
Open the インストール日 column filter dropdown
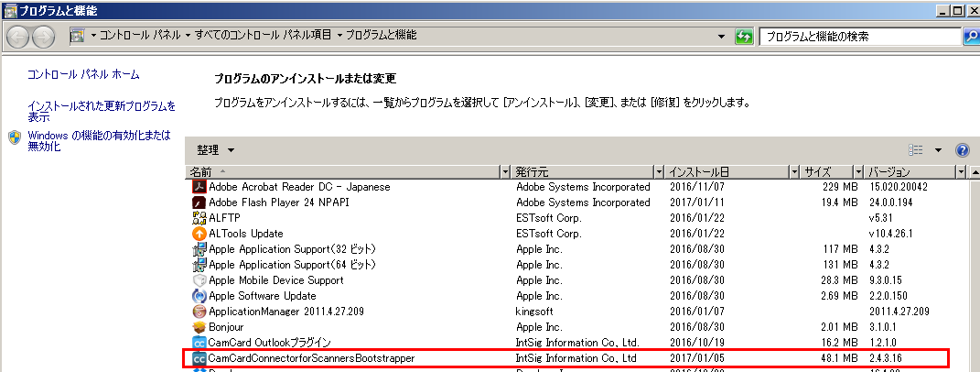[794, 171]
